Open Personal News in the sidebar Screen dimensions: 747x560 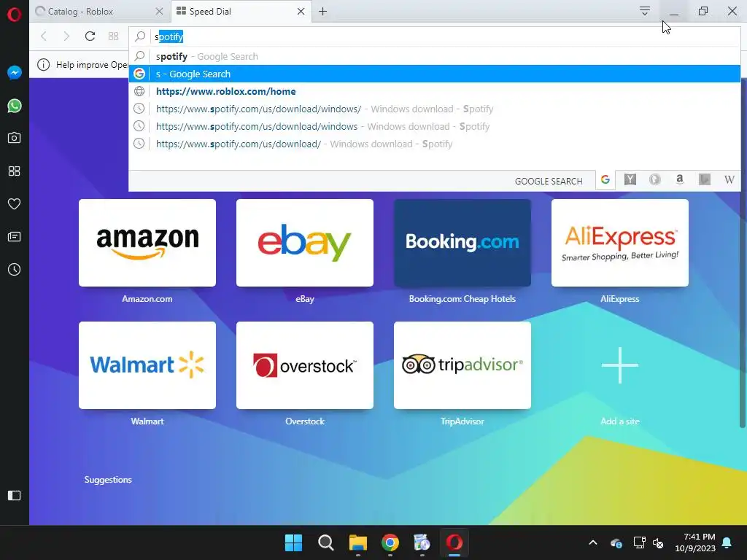point(15,237)
